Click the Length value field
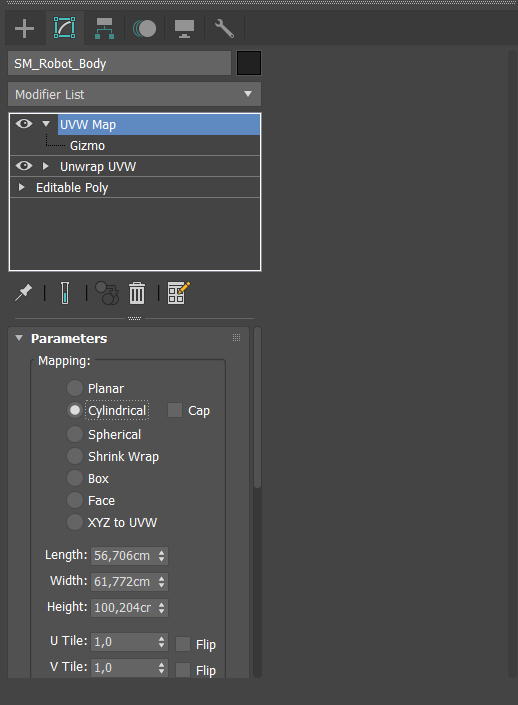This screenshot has width=518, height=705. coord(123,556)
